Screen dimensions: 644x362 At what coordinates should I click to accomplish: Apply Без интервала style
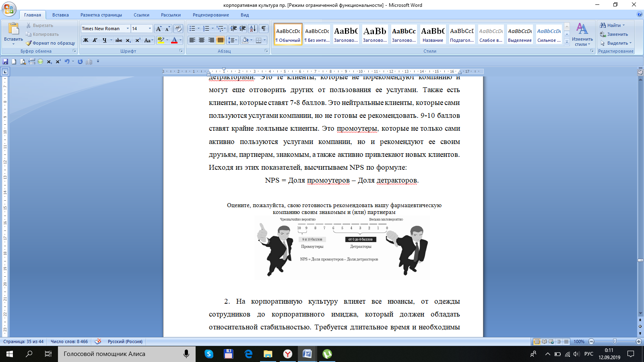pyautogui.click(x=317, y=34)
